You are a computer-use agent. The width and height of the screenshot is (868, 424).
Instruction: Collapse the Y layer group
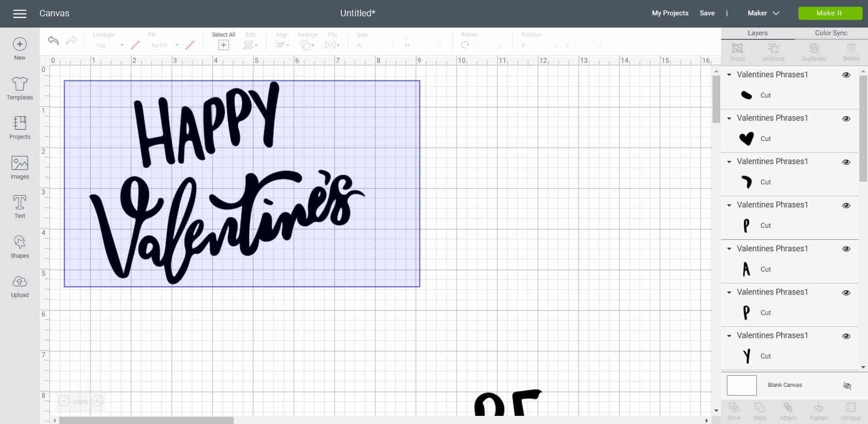pos(729,335)
